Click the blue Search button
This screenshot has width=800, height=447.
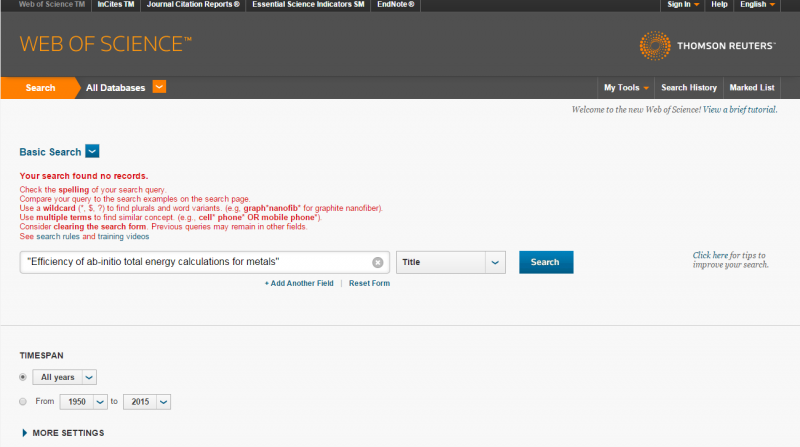(546, 262)
